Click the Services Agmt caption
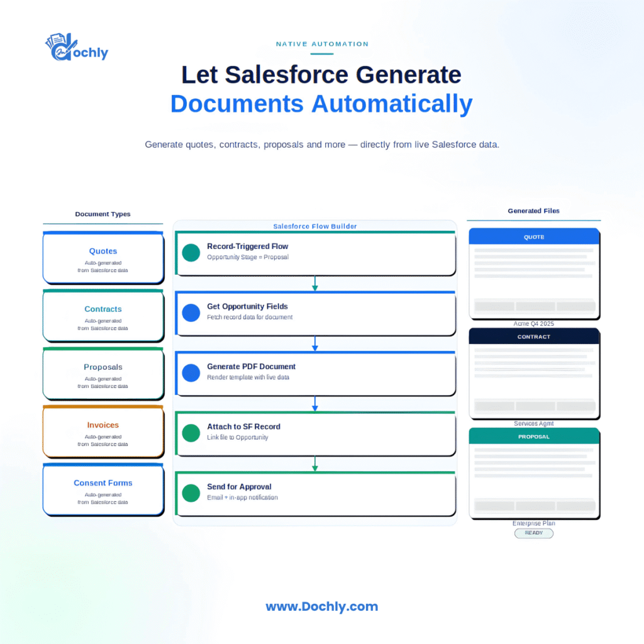644x644 pixels. coord(533,423)
